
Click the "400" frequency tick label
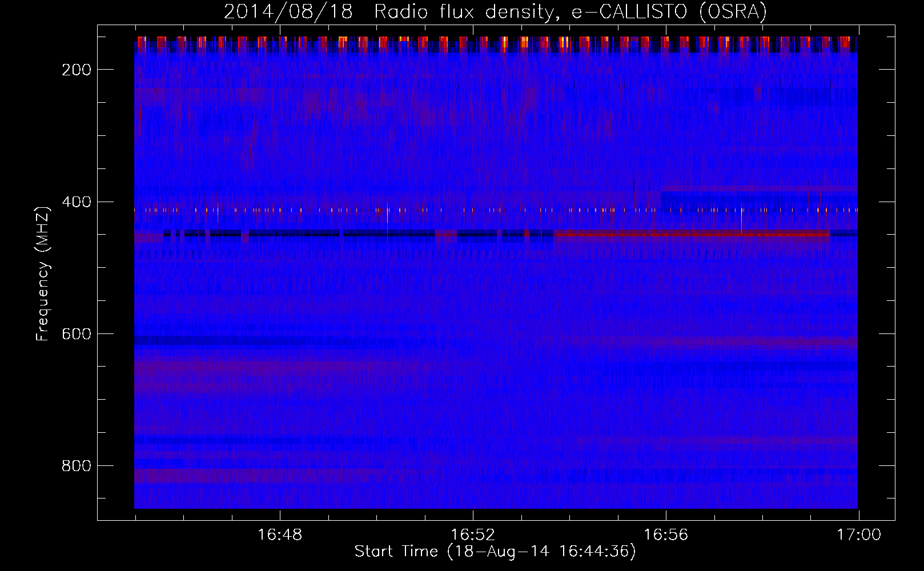pos(76,202)
